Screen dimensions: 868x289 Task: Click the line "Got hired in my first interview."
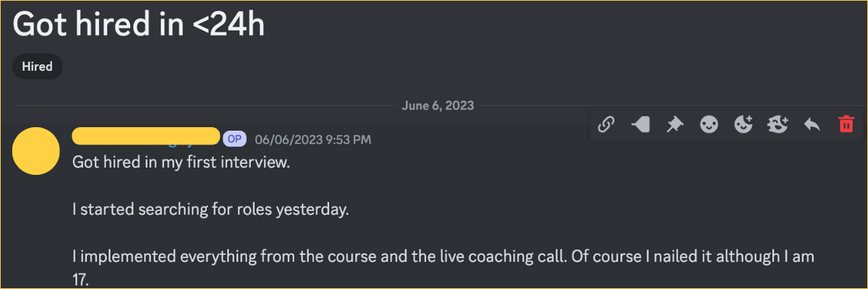[181, 163]
